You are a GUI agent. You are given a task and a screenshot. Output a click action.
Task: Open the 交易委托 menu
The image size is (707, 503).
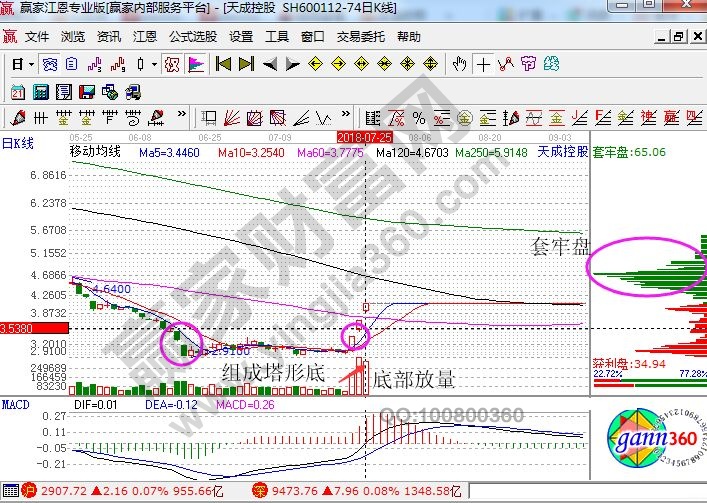tap(359, 37)
